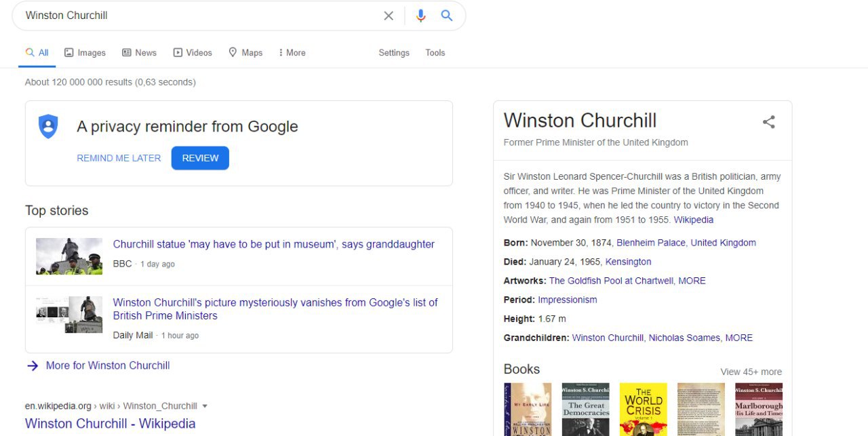Open the Daily Mail story thumbnail

pos(69,315)
